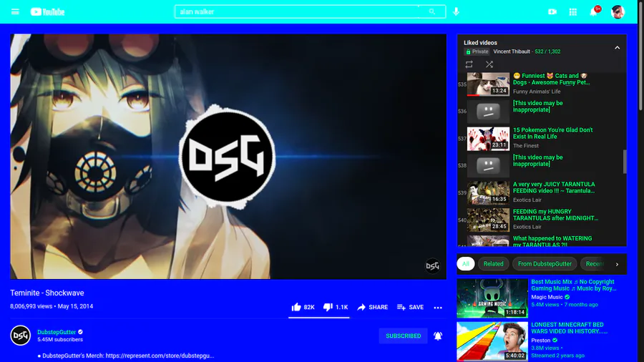This screenshot has height=362, width=644.
Task: Select the Related filter chip
Action: (493, 264)
